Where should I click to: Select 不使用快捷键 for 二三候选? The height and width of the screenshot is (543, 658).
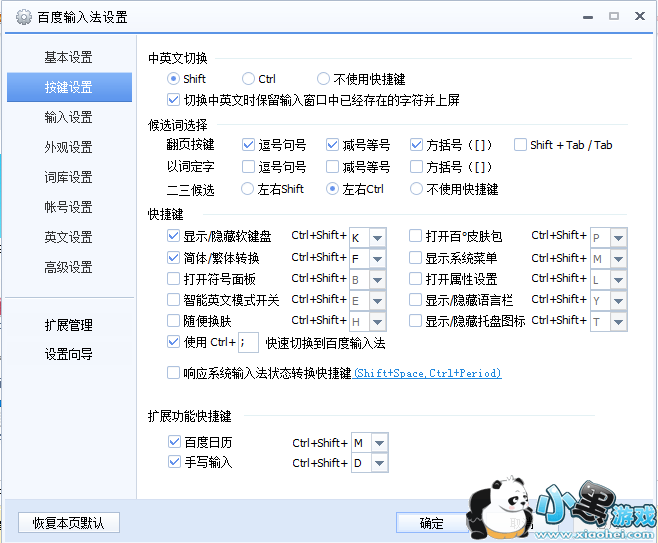(416, 189)
